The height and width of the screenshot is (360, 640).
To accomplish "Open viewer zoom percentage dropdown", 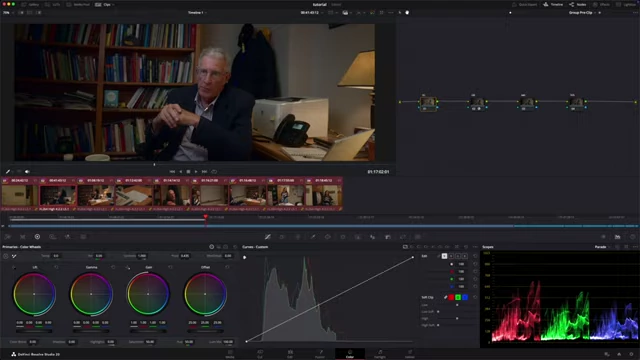I will [x=7, y=13].
